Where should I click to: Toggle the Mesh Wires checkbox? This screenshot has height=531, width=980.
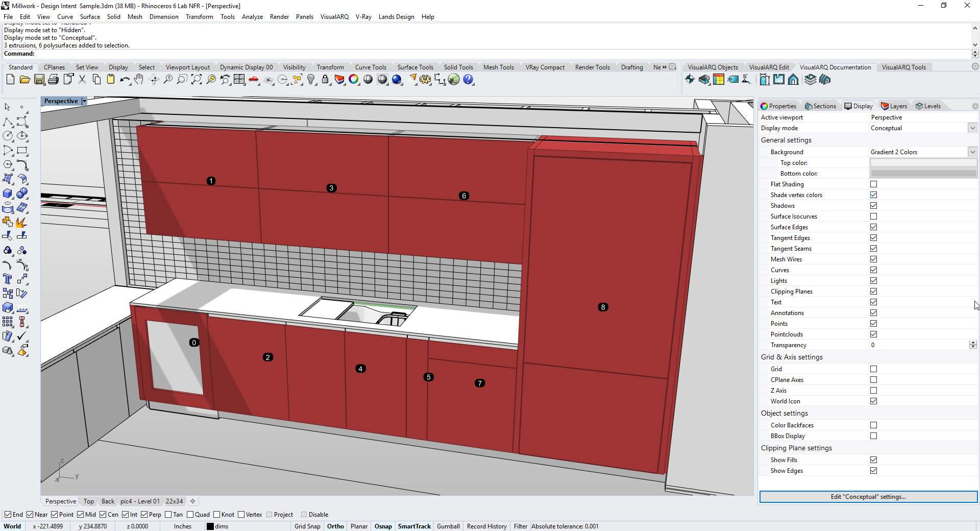coord(873,259)
